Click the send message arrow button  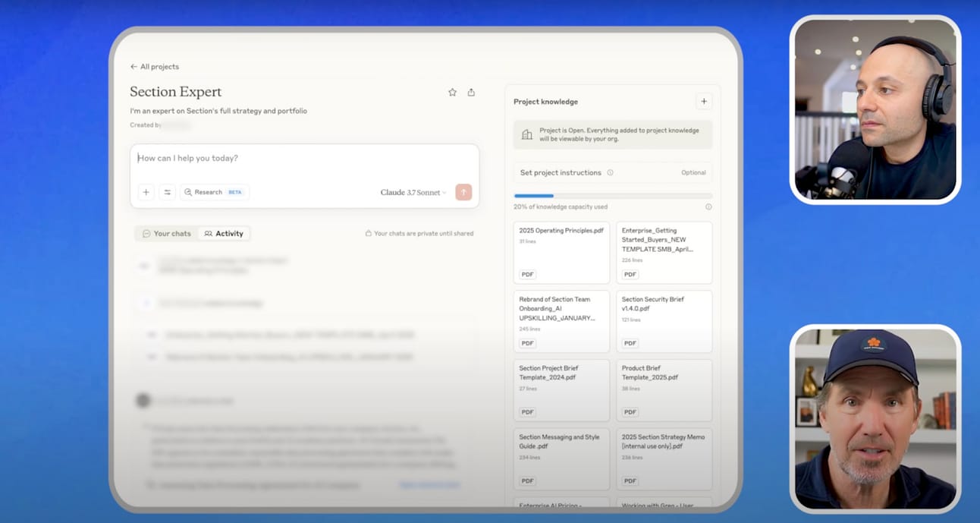click(x=463, y=193)
